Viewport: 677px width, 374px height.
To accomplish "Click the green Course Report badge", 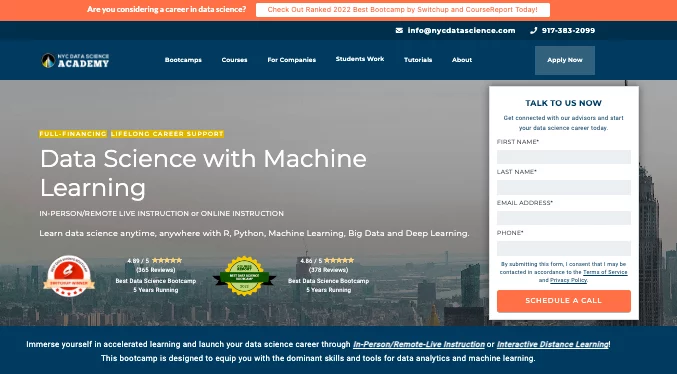I will pyautogui.click(x=244, y=276).
